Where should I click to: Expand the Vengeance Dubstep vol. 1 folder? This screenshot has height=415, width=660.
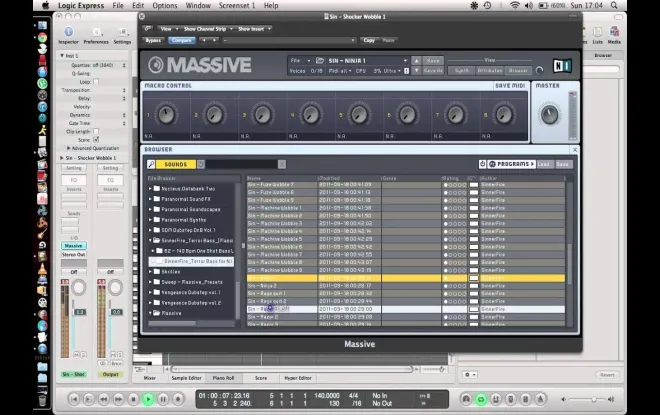(150, 292)
